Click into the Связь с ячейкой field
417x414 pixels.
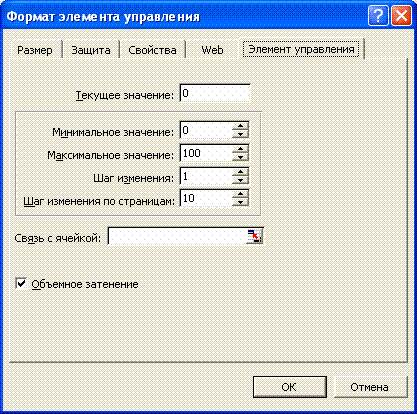[x=177, y=236]
